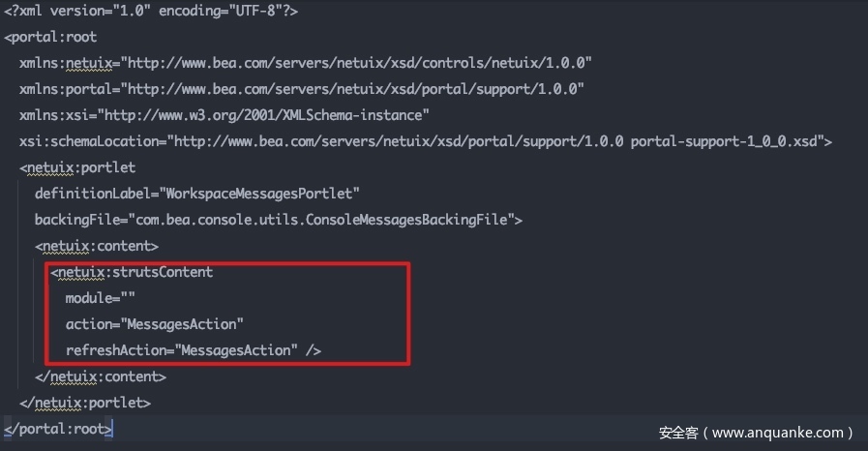Click the opening netuix:content tag
The image size is (868, 451).
97,246
